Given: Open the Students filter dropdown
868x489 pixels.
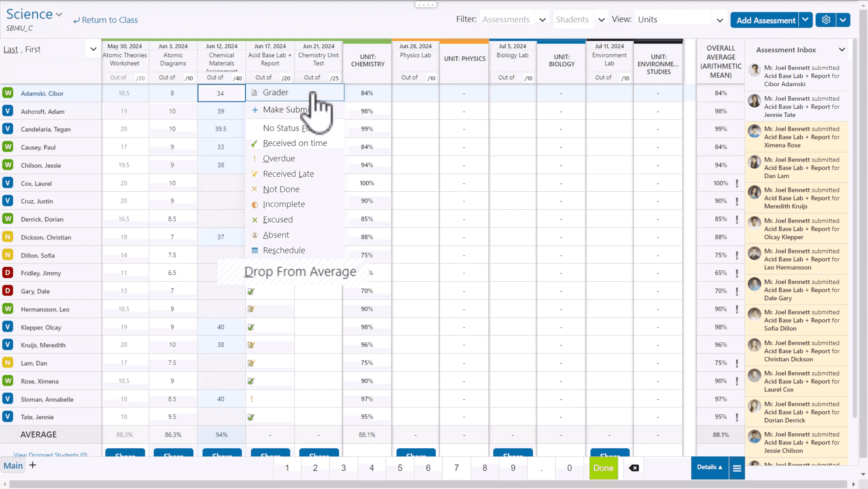Looking at the screenshot, I should coord(601,20).
